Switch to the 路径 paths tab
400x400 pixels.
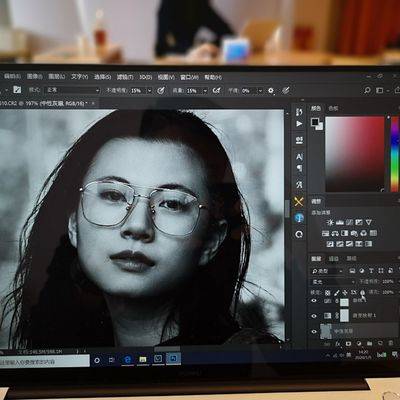pos(351,258)
